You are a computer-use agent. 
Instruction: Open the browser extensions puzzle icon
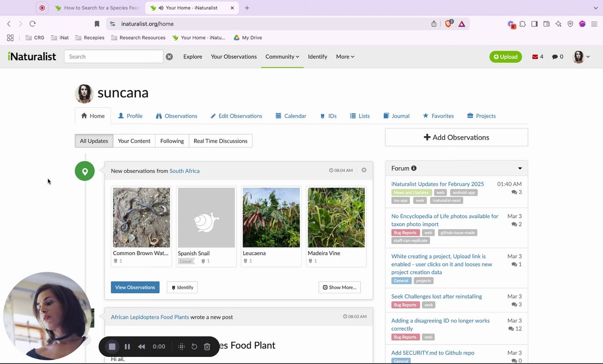(522, 24)
